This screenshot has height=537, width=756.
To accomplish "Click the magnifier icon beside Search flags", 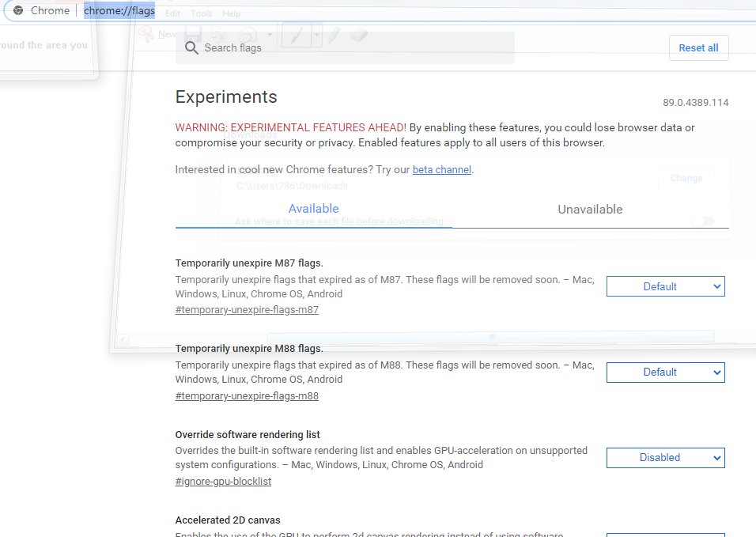I will pyautogui.click(x=191, y=47).
